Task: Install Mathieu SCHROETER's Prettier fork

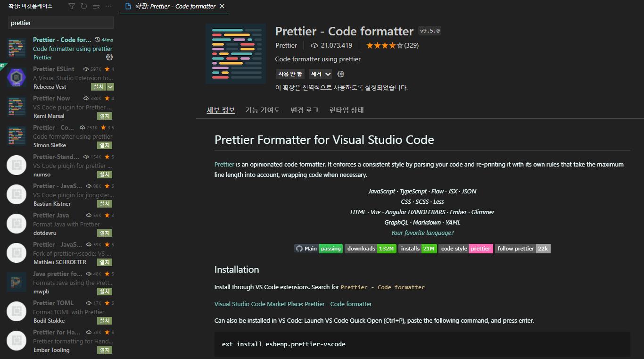Action: coord(105,262)
